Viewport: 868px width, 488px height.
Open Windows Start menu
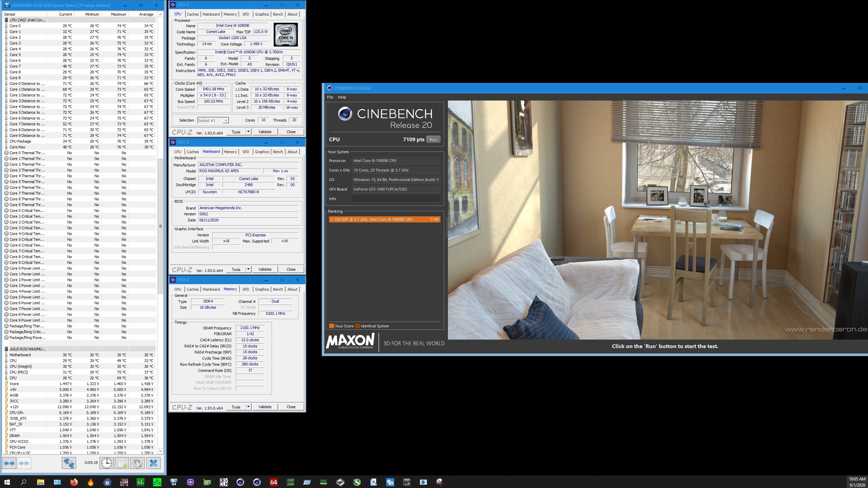(7, 482)
